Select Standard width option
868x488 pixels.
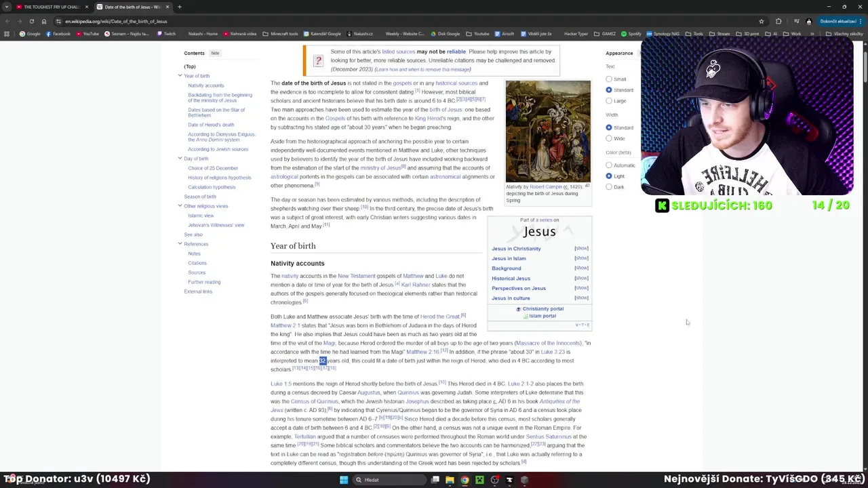tap(609, 127)
